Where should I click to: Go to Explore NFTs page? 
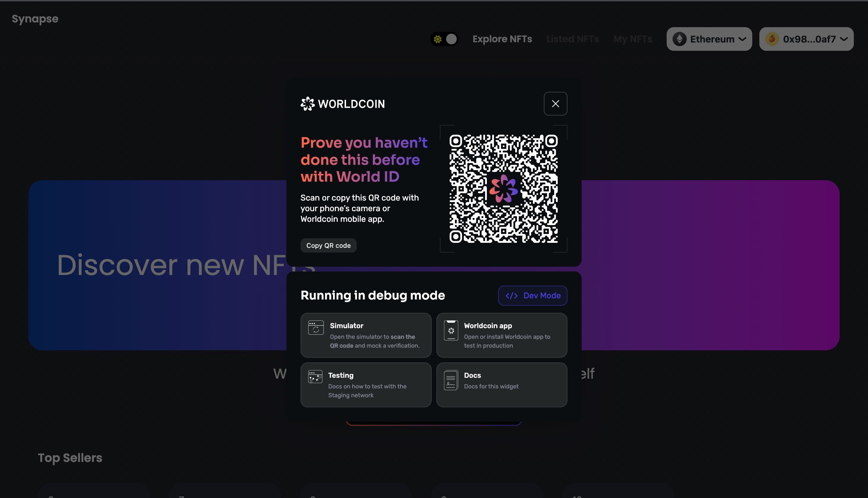pos(502,39)
